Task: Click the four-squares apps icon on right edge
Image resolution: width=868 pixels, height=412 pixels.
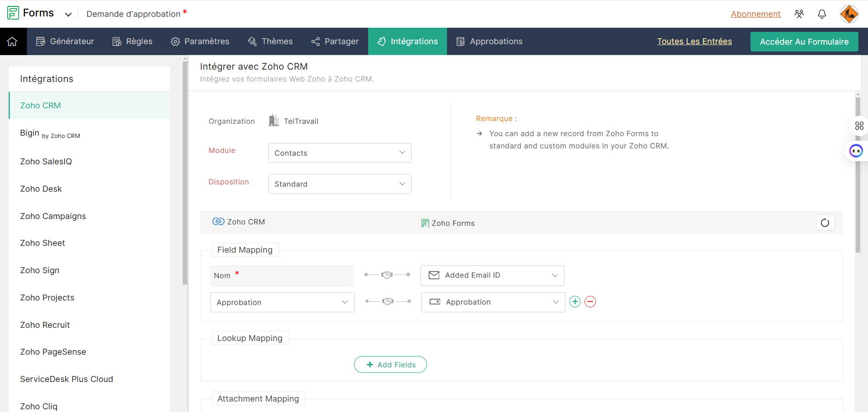Action: (859, 126)
